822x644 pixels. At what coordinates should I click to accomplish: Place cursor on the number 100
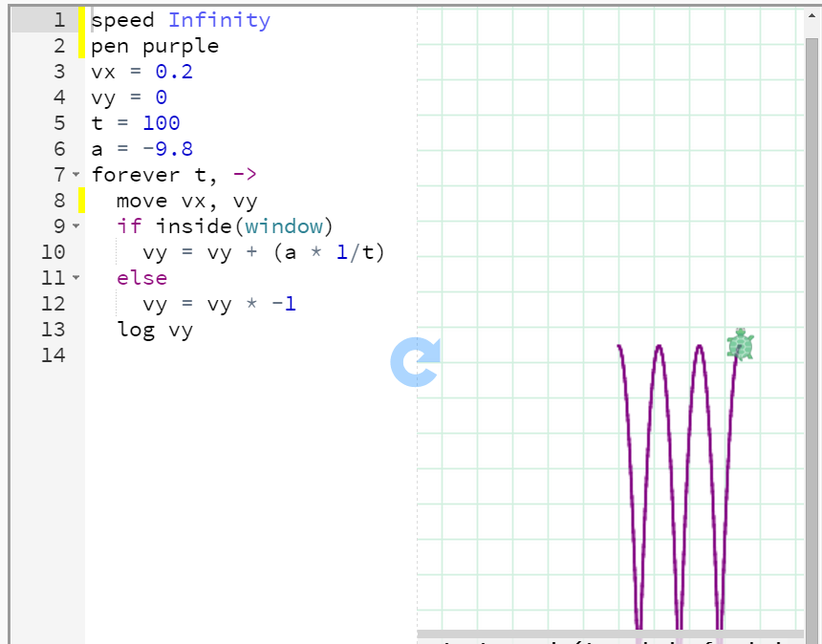161,123
